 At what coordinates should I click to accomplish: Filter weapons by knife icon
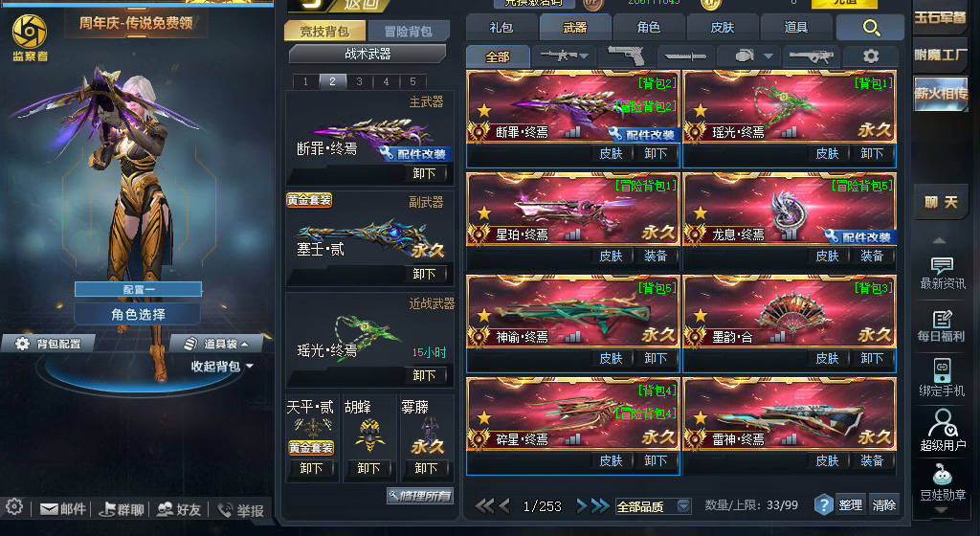tap(685, 56)
